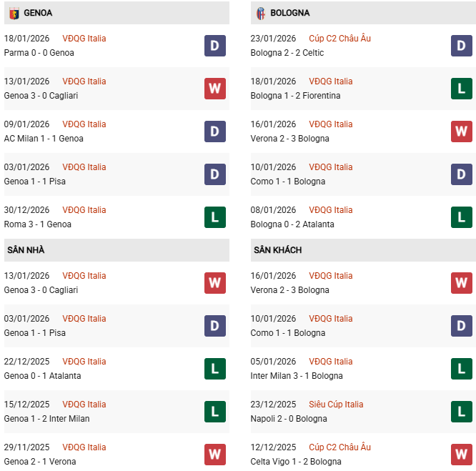Click the L badge for Napoli 2 - 0 Bologna

(x=461, y=412)
